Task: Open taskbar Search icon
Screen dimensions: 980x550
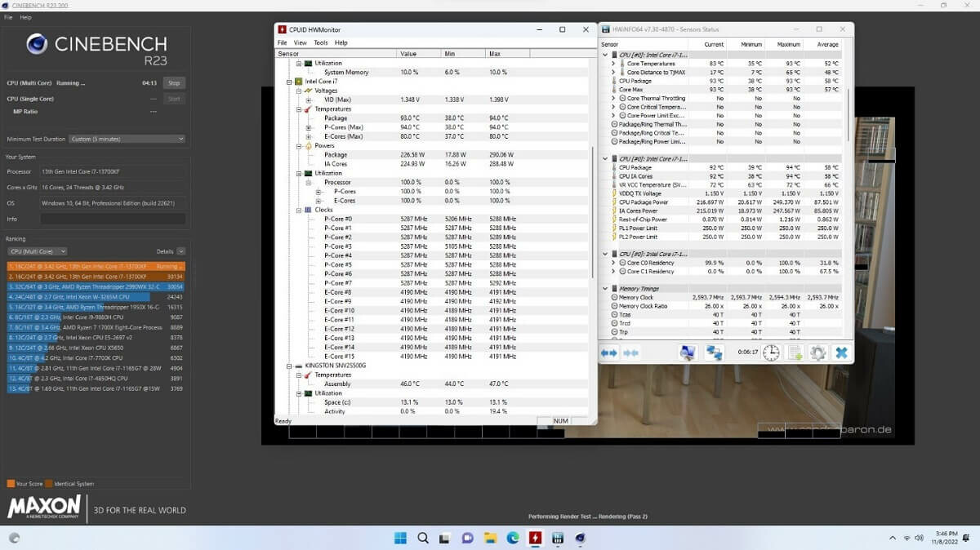Action: click(423, 538)
